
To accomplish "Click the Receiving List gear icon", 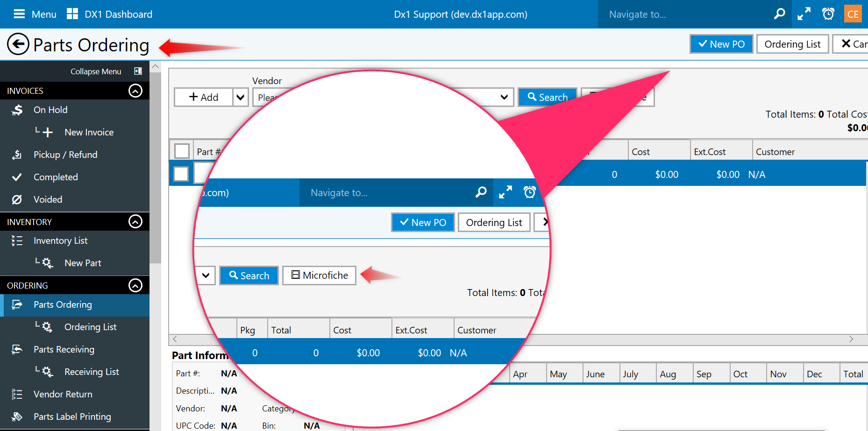I will (48, 372).
